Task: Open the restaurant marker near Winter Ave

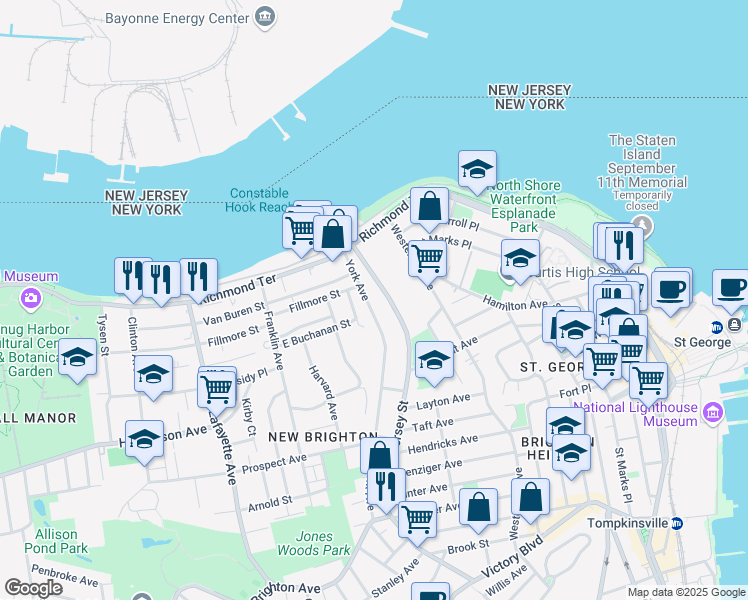Action: pyautogui.click(x=386, y=488)
